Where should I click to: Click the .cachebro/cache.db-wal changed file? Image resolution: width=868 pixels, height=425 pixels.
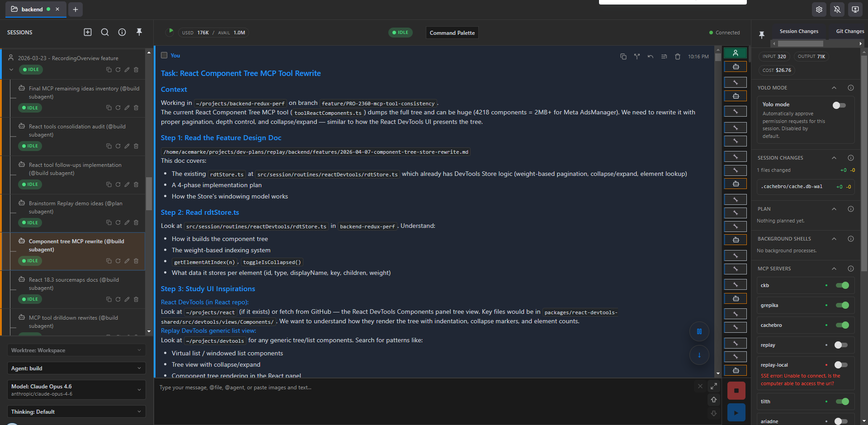pos(806,186)
